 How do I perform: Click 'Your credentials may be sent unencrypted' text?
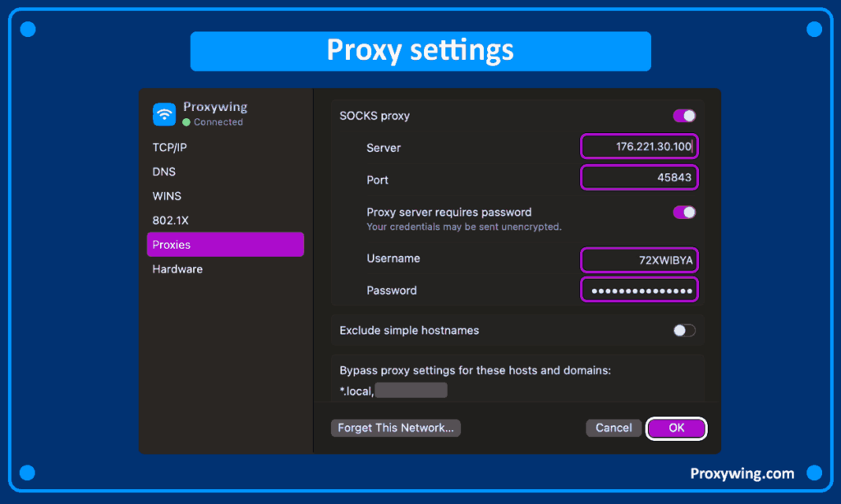pos(464,227)
